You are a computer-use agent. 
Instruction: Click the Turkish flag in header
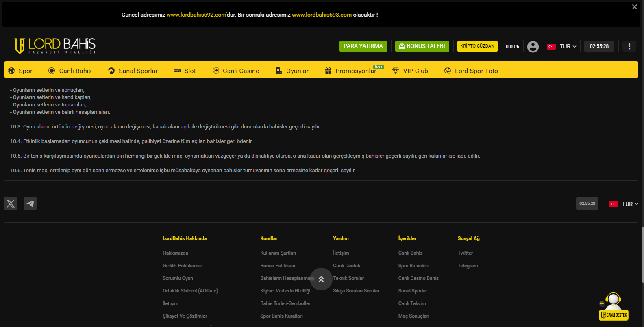[x=551, y=47]
